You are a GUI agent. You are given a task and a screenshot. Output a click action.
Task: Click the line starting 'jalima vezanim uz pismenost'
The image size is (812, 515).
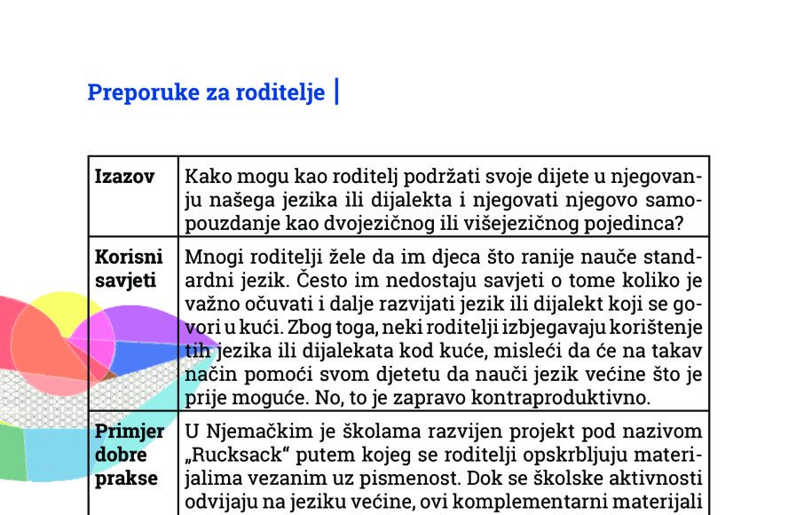pyautogui.click(x=444, y=479)
